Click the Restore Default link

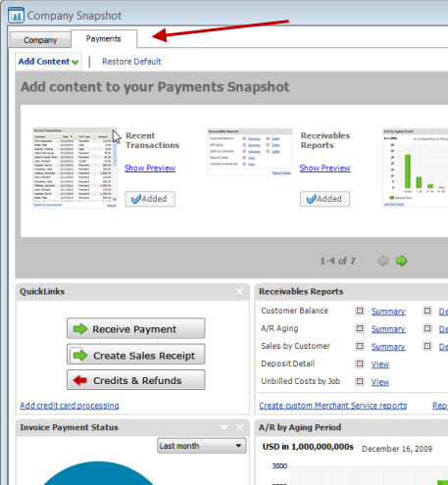coord(131,62)
